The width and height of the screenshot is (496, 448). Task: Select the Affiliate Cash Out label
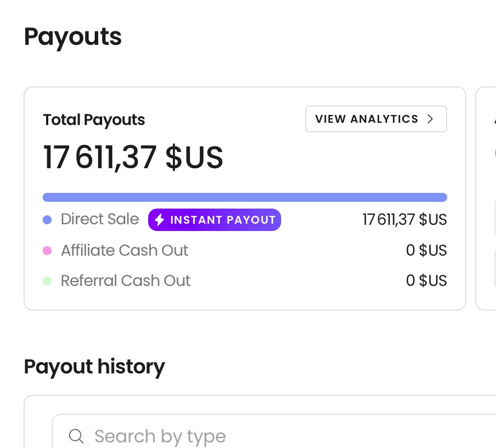pyautogui.click(x=125, y=250)
